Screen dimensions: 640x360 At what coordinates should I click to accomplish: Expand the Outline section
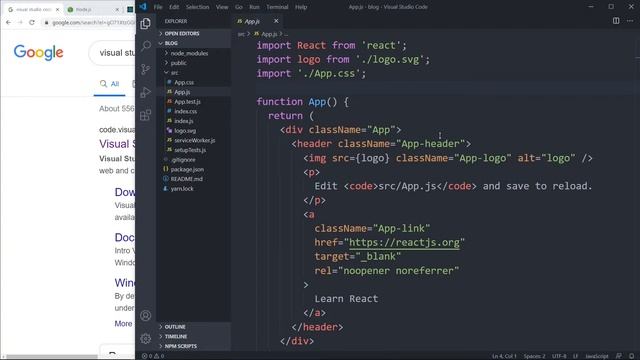193,327
